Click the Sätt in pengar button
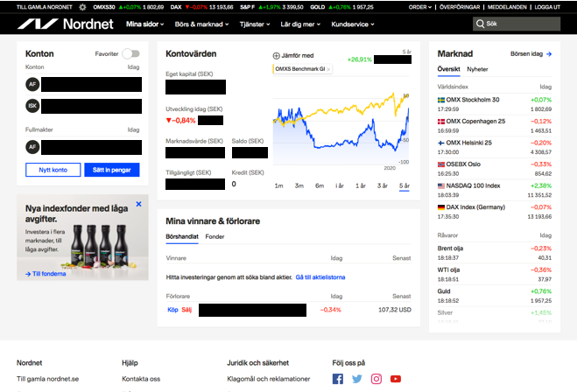577x392 pixels. 111,170
